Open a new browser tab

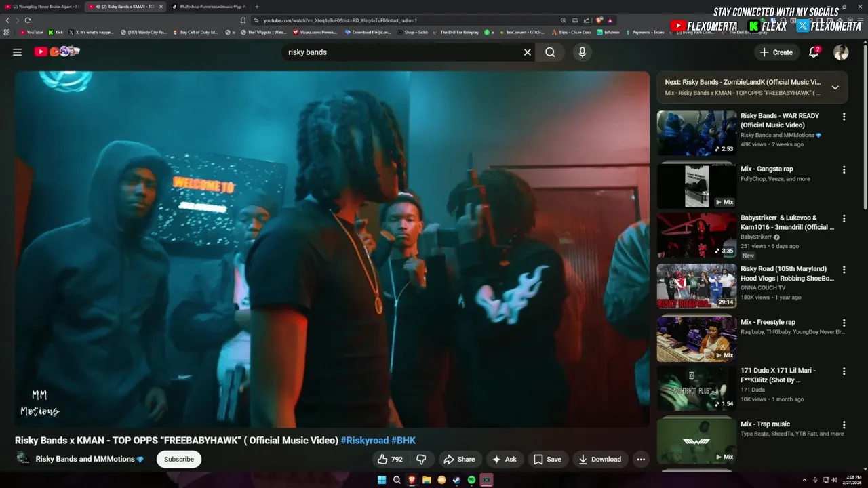click(256, 7)
